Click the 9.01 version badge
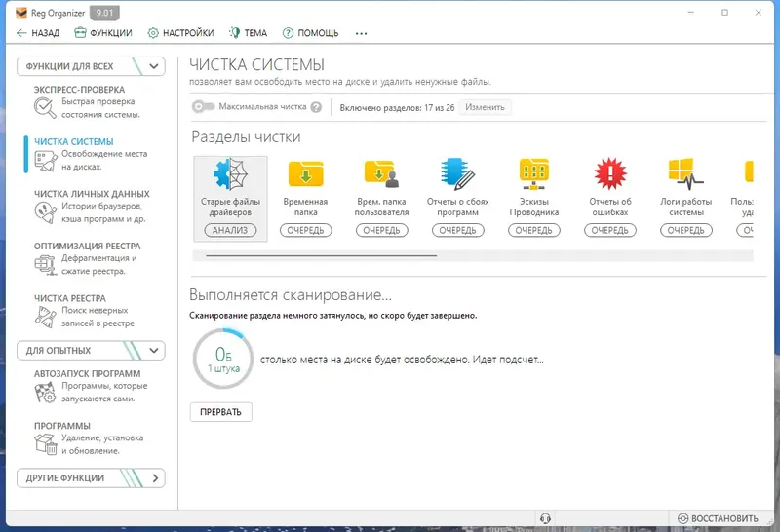 pos(104,13)
